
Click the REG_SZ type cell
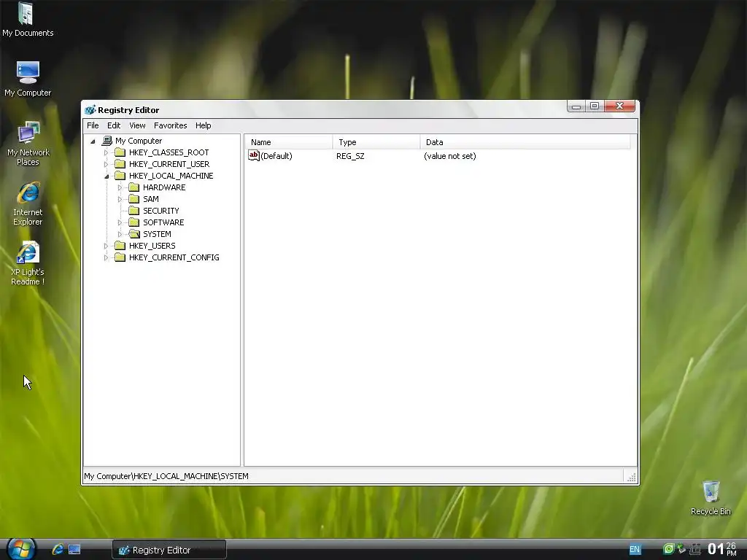[x=350, y=156]
